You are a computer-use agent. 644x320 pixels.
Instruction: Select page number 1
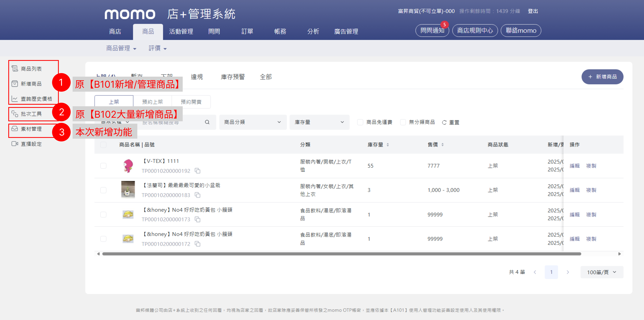[x=551, y=272]
